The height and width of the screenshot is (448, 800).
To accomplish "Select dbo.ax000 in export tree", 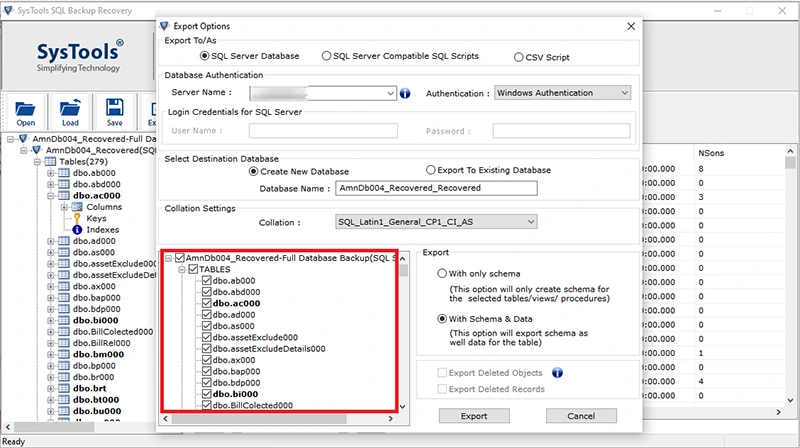I will point(234,360).
